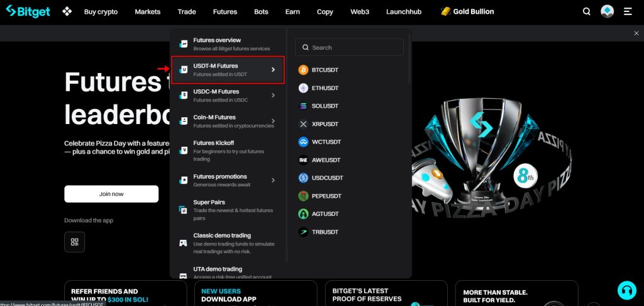Close the notification banner with X

636,33
